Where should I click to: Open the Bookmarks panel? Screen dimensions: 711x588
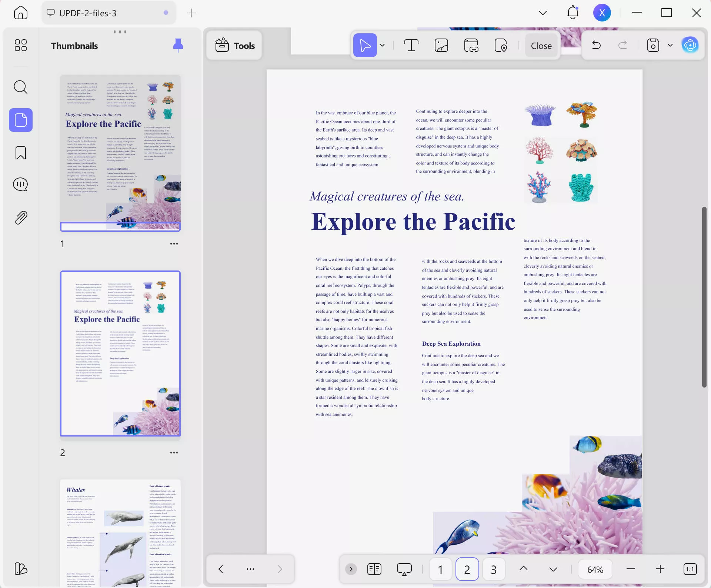point(20,153)
